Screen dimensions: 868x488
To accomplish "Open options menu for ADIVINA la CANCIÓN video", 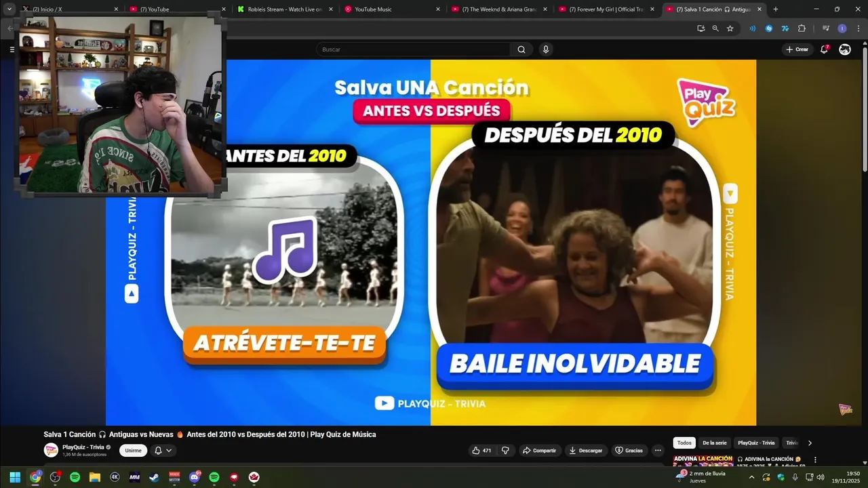I will [815, 460].
